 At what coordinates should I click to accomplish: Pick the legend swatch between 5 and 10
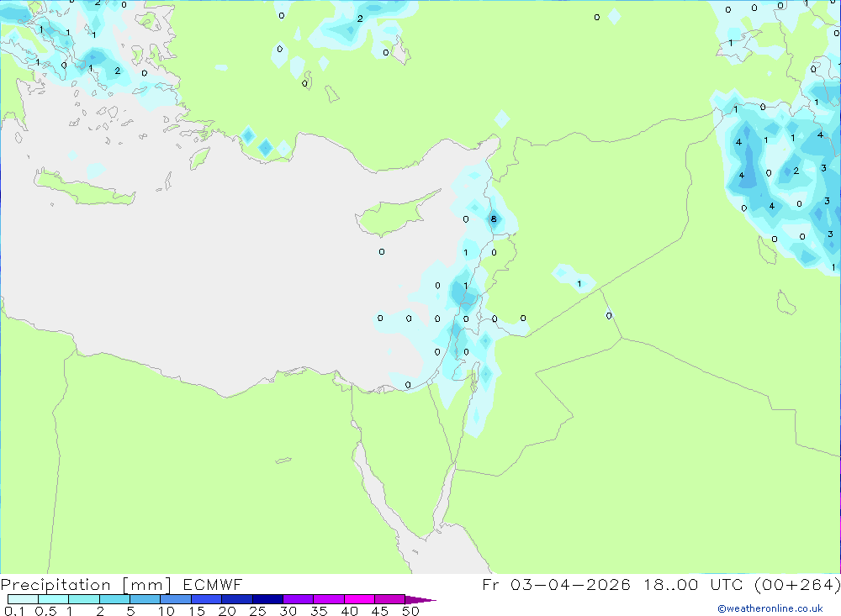[x=145, y=599]
